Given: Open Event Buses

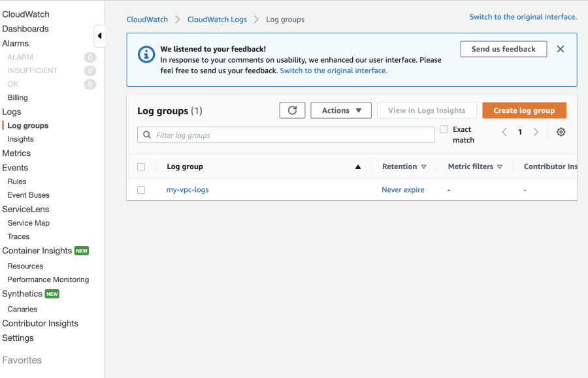Looking at the screenshot, I should tap(29, 195).
